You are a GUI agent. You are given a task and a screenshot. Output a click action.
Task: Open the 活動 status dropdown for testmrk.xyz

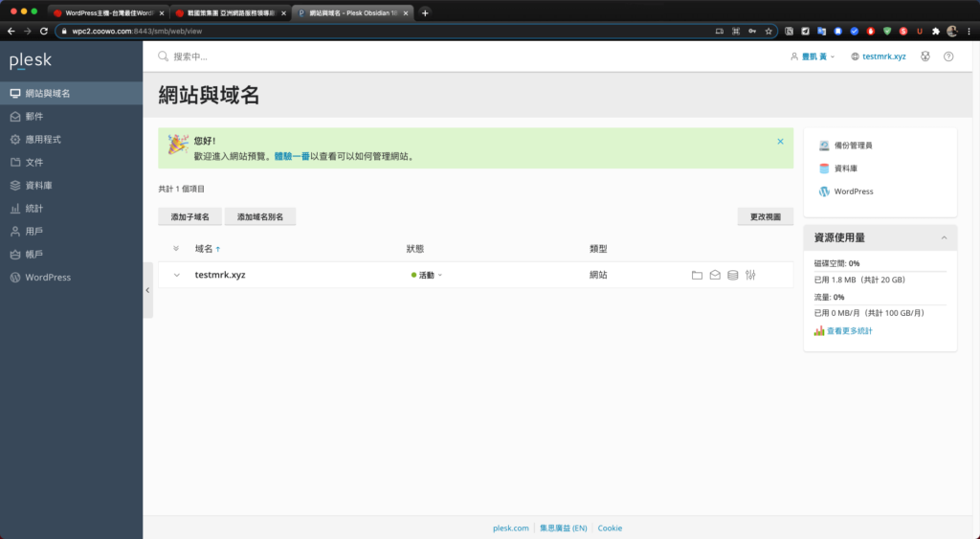[x=427, y=275]
